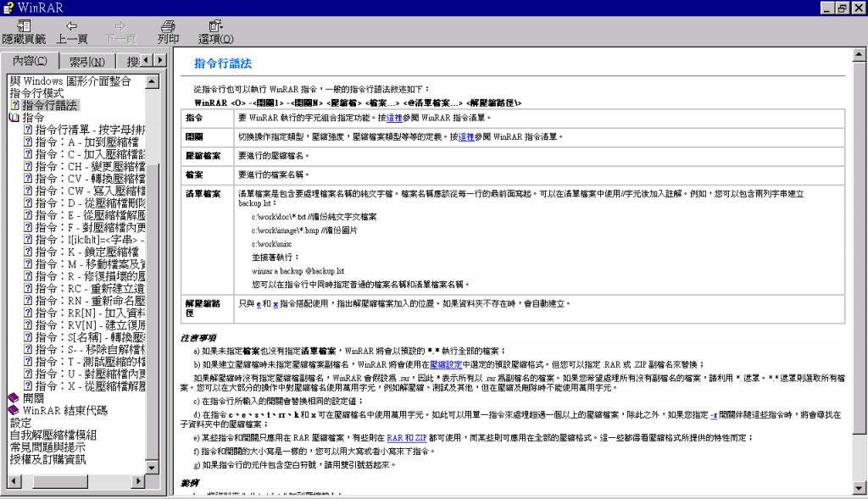This screenshot has height=499, width=868.
Task: Open the partially shown 搜 search tab
Action: pos(133,61)
